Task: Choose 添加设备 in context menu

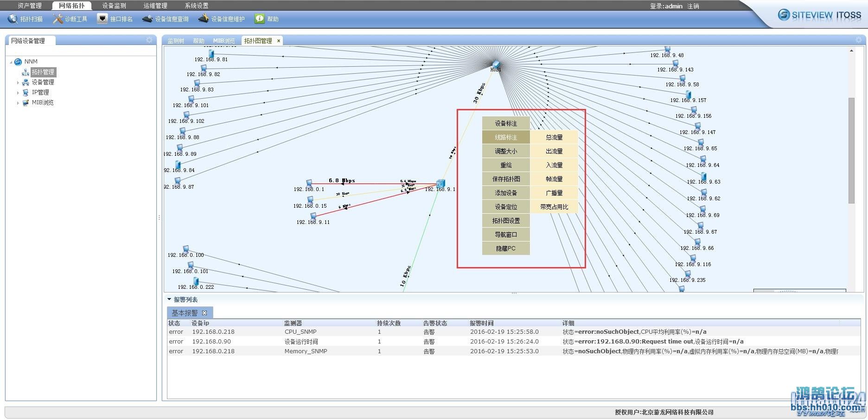Action: point(506,193)
